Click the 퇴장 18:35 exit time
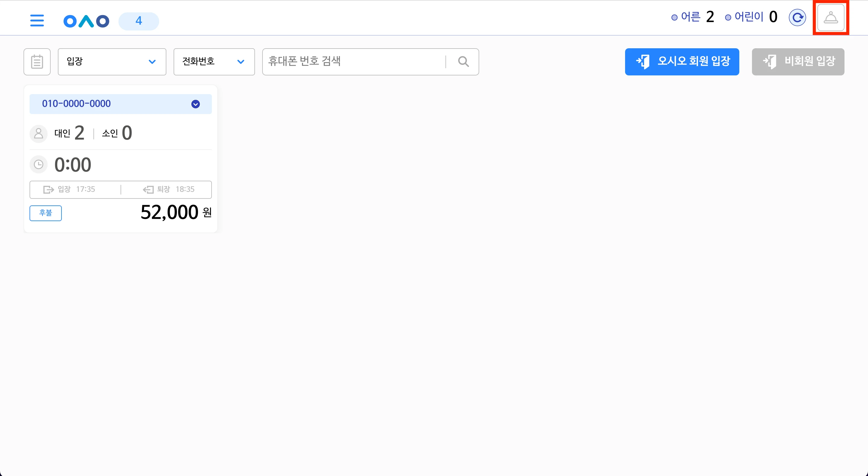This screenshot has height=476, width=868. [168, 189]
